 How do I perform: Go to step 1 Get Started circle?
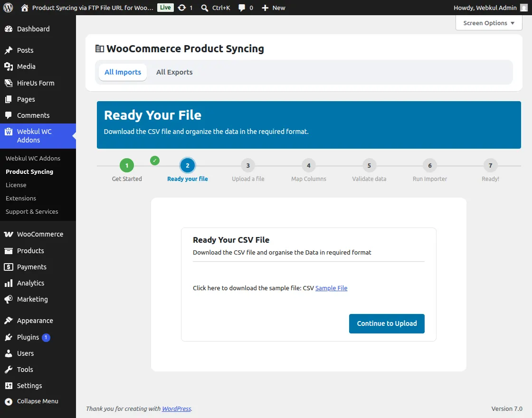click(x=127, y=166)
